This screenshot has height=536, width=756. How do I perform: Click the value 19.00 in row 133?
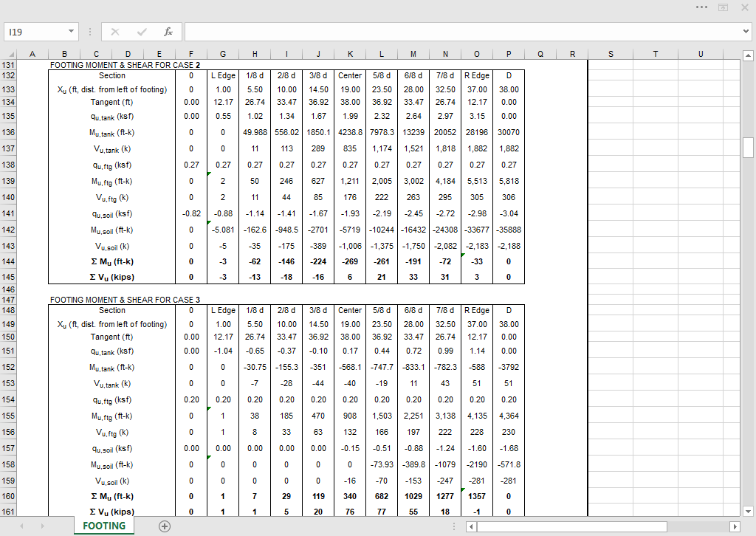350,89
